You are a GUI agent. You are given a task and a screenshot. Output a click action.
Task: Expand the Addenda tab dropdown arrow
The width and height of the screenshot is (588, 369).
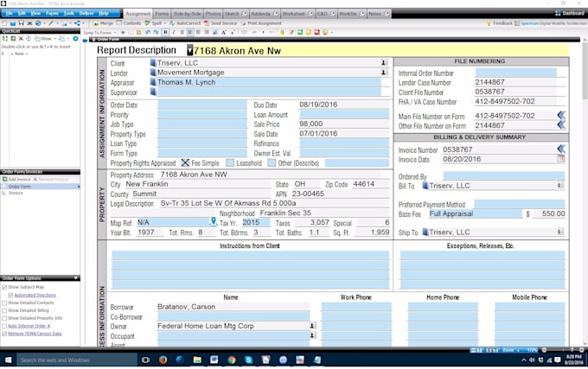point(277,14)
